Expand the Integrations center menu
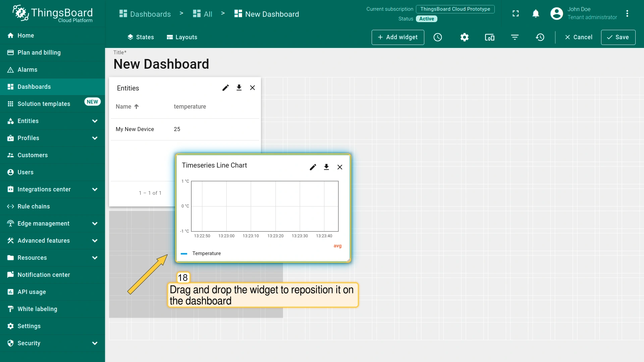This screenshot has width=644, height=362. (95, 189)
